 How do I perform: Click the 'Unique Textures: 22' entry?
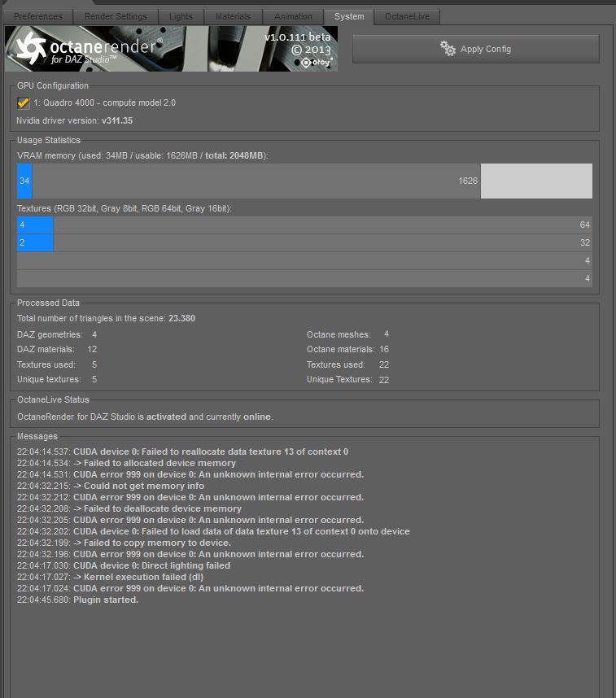coord(347,380)
